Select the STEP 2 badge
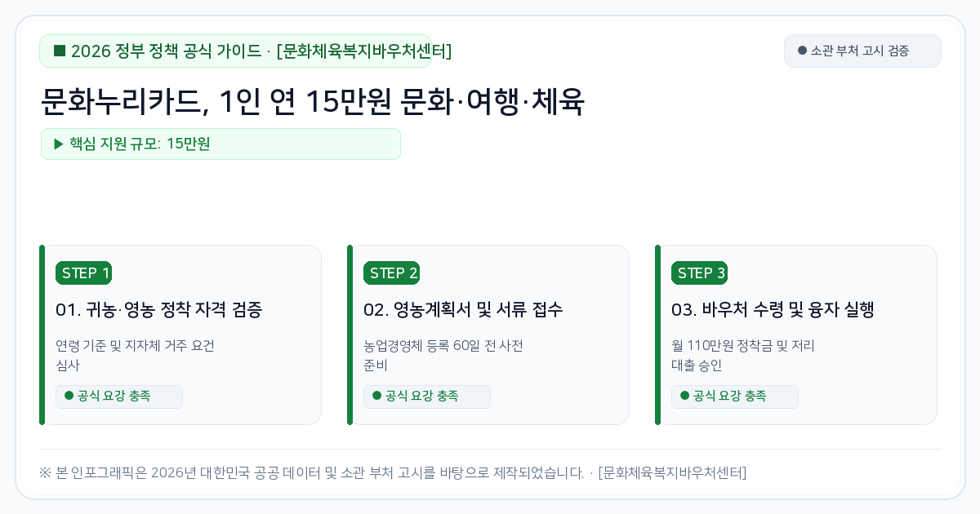 click(x=391, y=273)
